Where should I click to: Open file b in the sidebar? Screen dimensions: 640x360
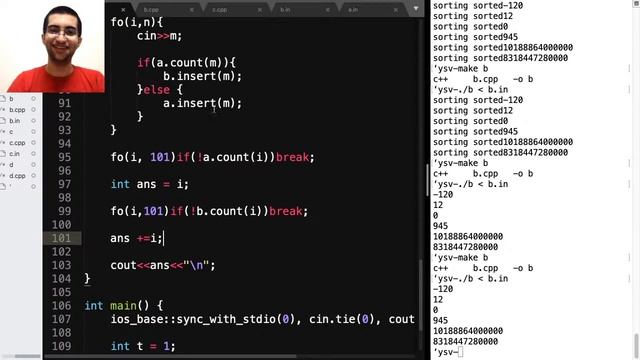[11, 99]
